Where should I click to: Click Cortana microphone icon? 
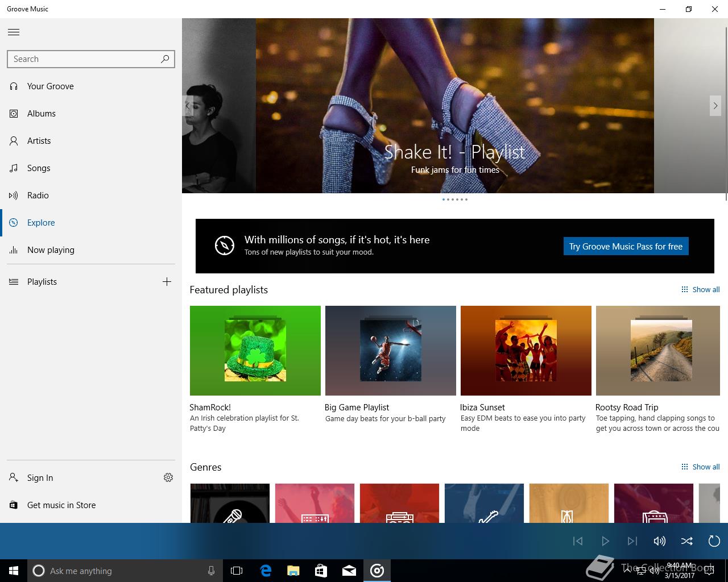211,571
